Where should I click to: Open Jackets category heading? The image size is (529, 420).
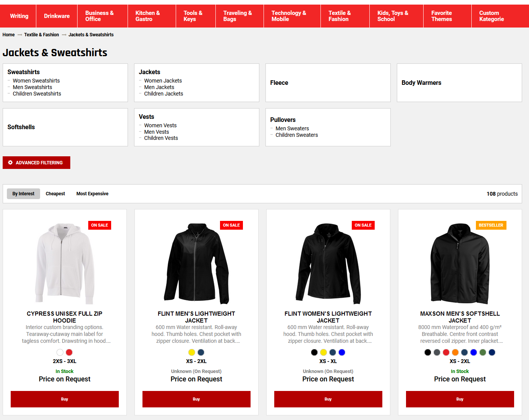[149, 72]
